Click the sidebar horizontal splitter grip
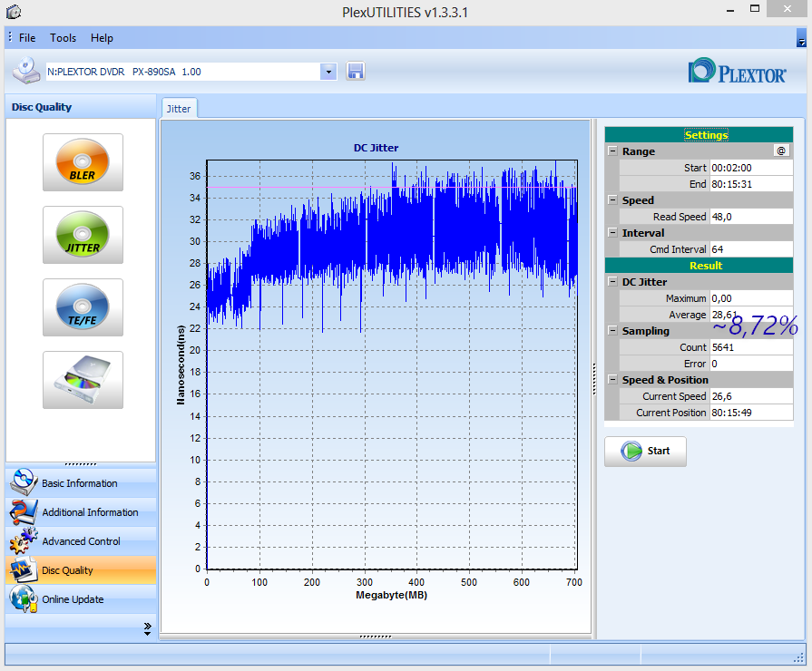The width and height of the screenshot is (812, 671). (81, 464)
